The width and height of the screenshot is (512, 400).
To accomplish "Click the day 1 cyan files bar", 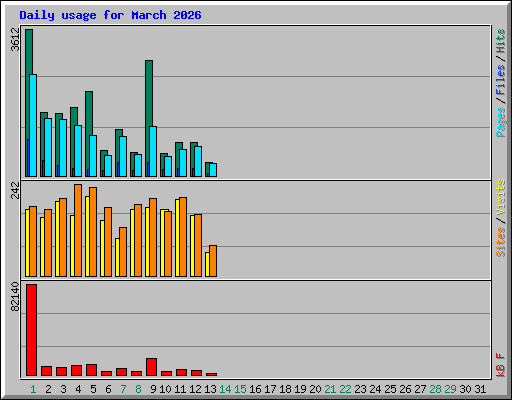I will click(33, 125).
